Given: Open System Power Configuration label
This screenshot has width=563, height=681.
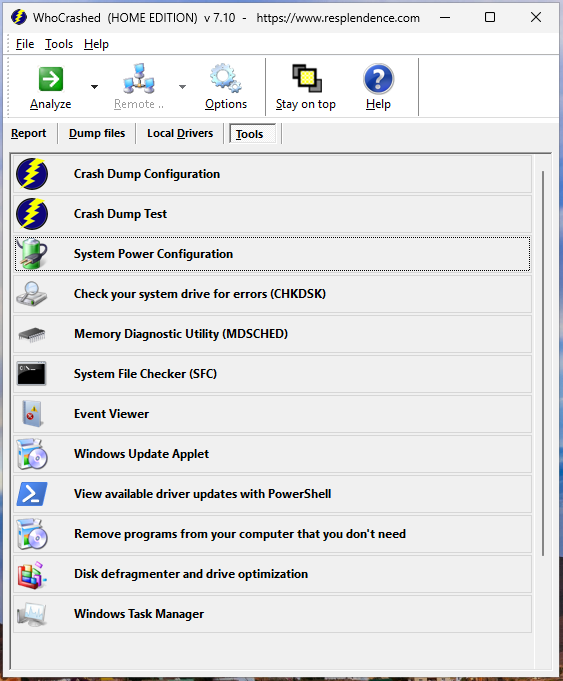Looking at the screenshot, I should click(x=153, y=254).
